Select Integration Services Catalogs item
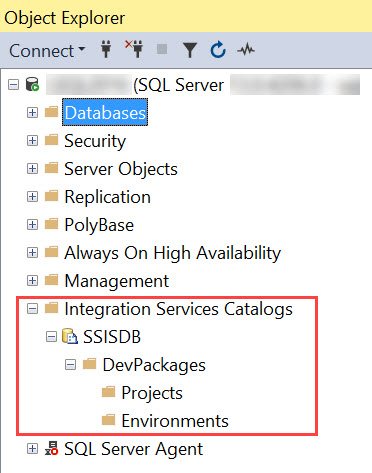The image size is (372, 473). coord(178,309)
